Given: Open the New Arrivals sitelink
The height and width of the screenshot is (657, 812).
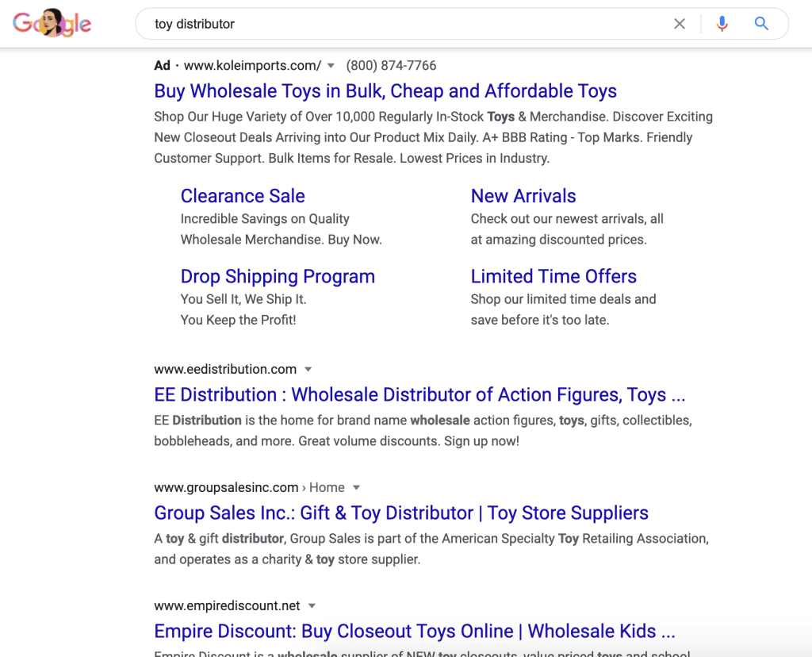Looking at the screenshot, I should click(x=523, y=196).
